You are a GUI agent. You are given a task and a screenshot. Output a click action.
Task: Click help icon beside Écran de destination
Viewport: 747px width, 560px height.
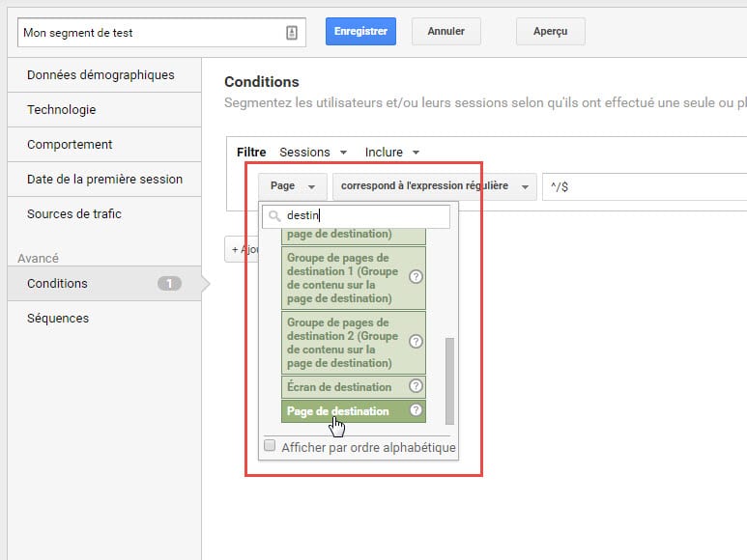[x=416, y=386]
